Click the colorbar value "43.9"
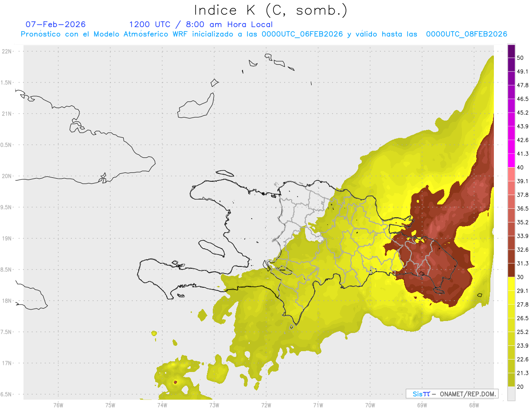The width and height of the screenshot is (532, 411). [x=523, y=126]
